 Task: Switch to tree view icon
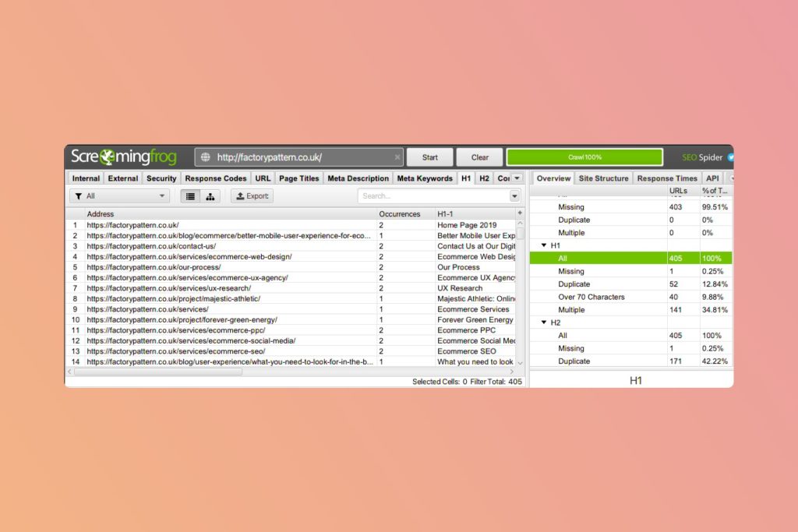coord(210,196)
